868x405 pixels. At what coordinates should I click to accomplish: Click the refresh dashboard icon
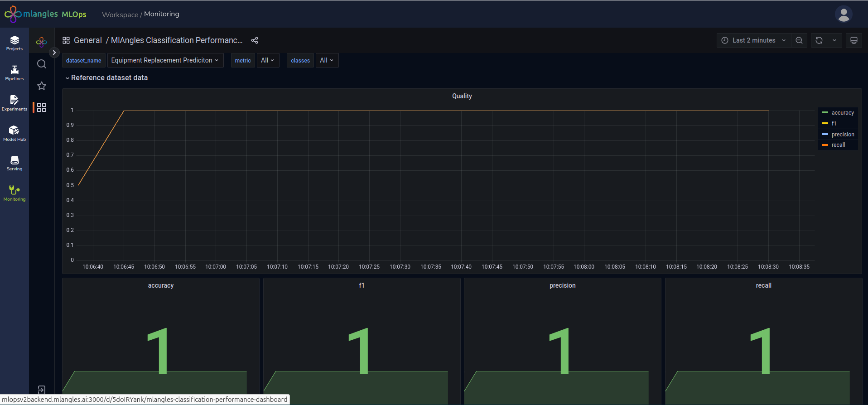[x=819, y=40]
